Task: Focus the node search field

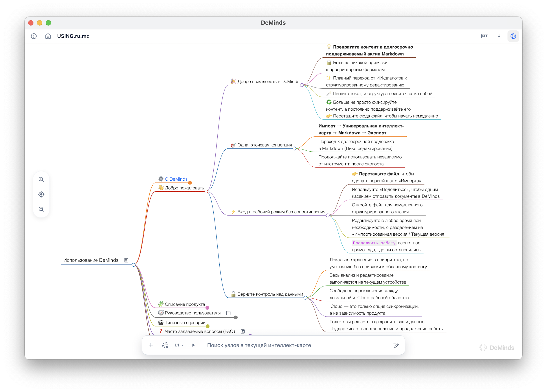Action: pyautogui.click(x=298, y=345)
